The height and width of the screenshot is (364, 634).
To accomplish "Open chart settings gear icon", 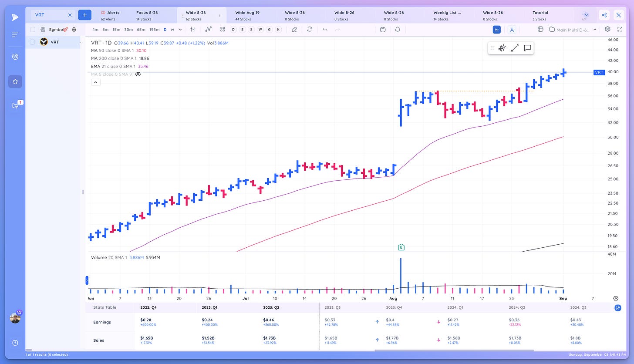I will pyautogui.click(x=607, y=29).
